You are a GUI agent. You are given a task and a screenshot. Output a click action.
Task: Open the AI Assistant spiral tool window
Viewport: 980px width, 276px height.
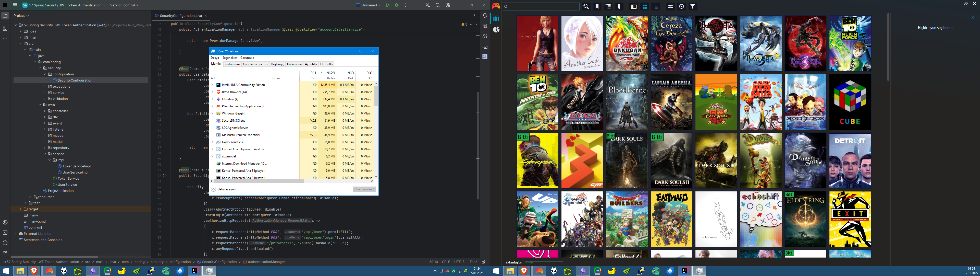click(x=485, y=26)
